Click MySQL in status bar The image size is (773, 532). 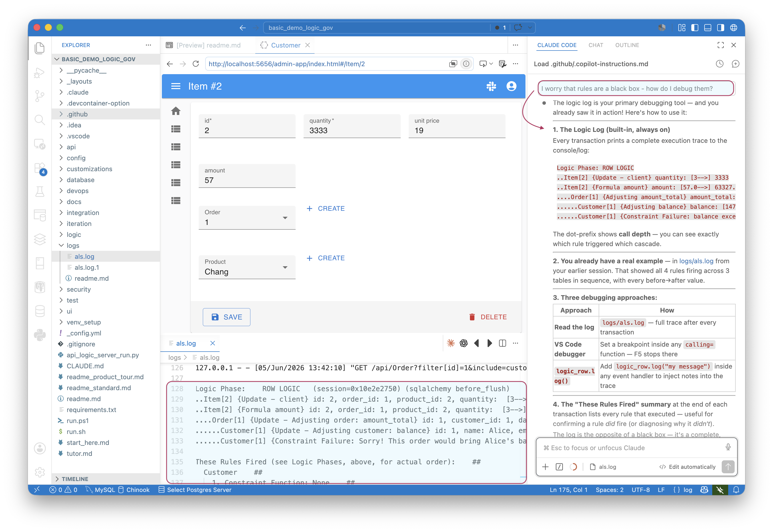pyautogui.click(x=100, y=490)
